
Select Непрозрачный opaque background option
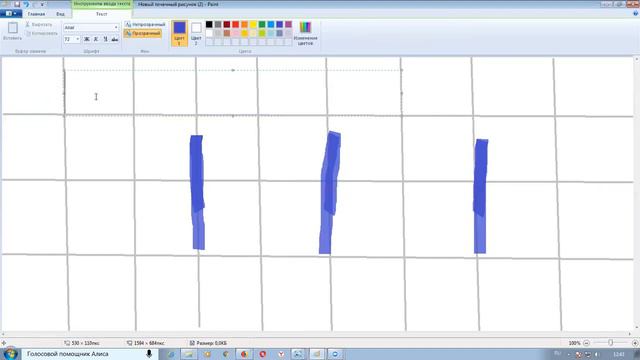tap(145, 24)
